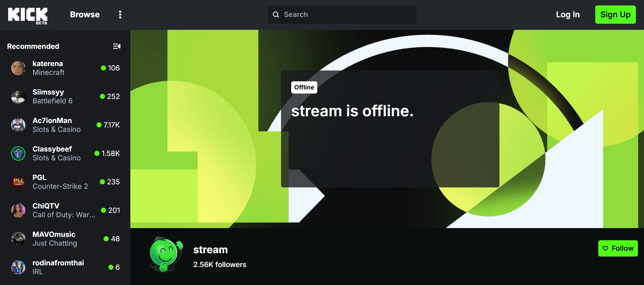Viewport: 644px width, 285px height.
Task: Open PGL channel avatar
Action: (18, 182)
